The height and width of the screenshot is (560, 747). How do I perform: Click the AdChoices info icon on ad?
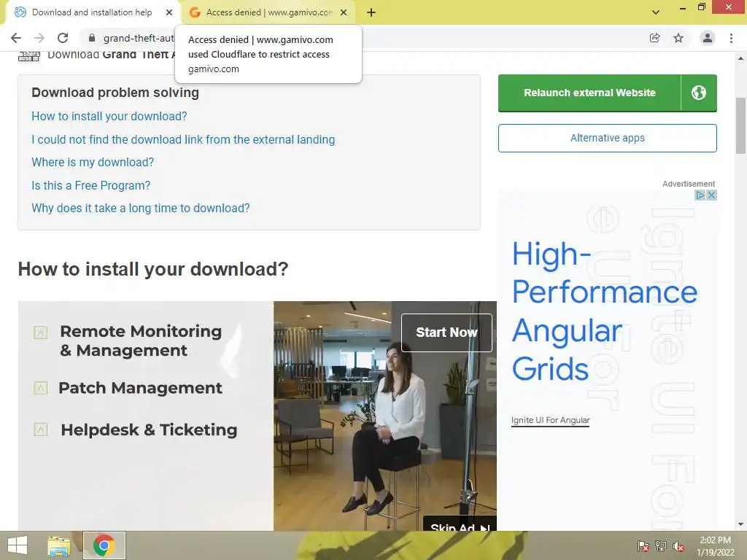point(700,195)
